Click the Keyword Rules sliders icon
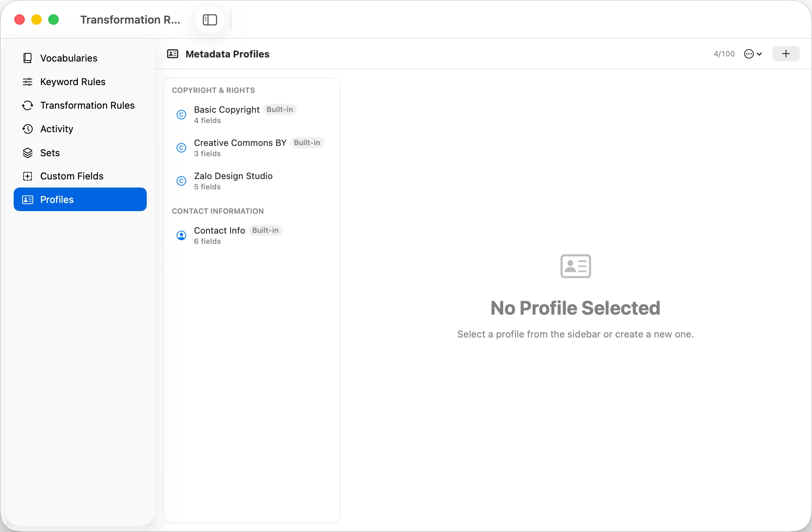812x532 pixels. tap(28, 82)
